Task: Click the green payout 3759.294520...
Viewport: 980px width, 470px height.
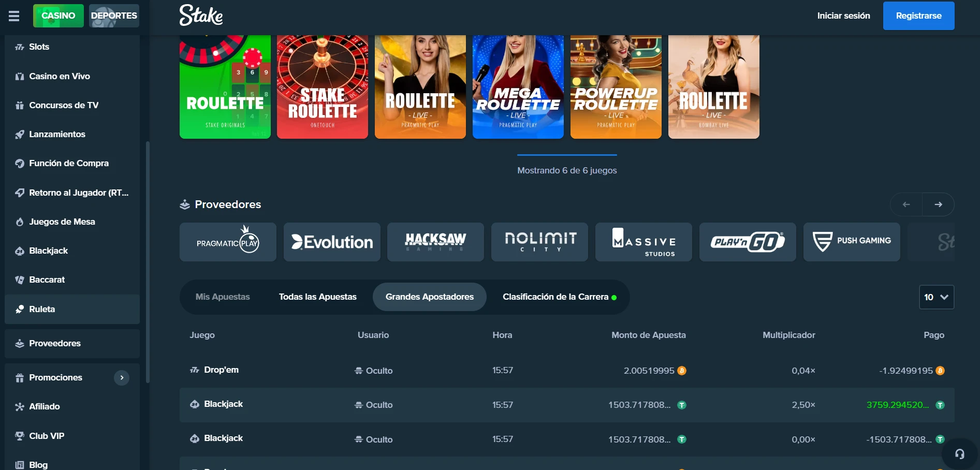Action: tap(898, 405)
